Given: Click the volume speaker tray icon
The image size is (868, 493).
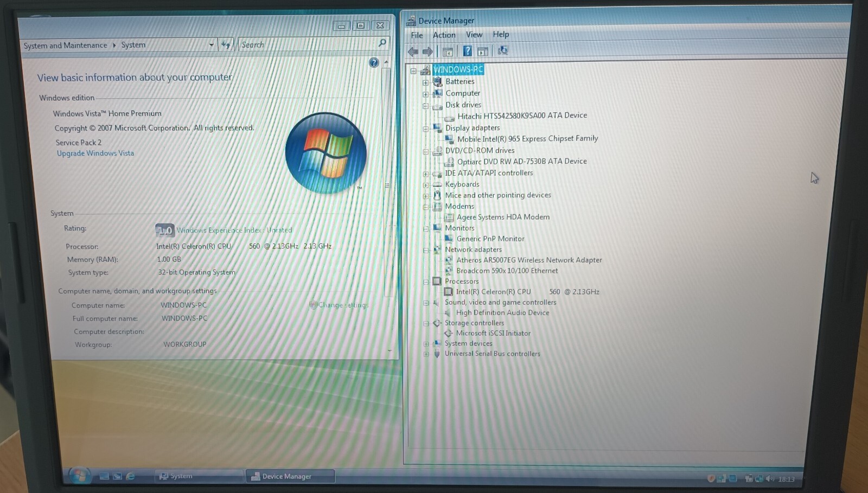Looking at the screenshot, I should tap(770, 478).
